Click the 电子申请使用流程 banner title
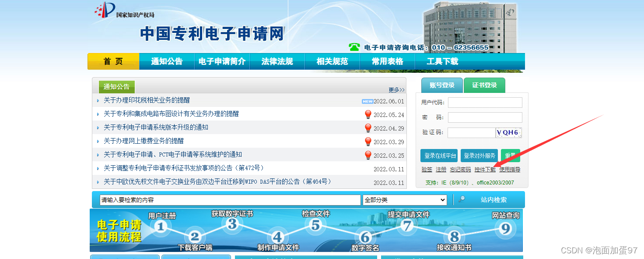The width and height of the screenshot is (644, 259). 119,231
